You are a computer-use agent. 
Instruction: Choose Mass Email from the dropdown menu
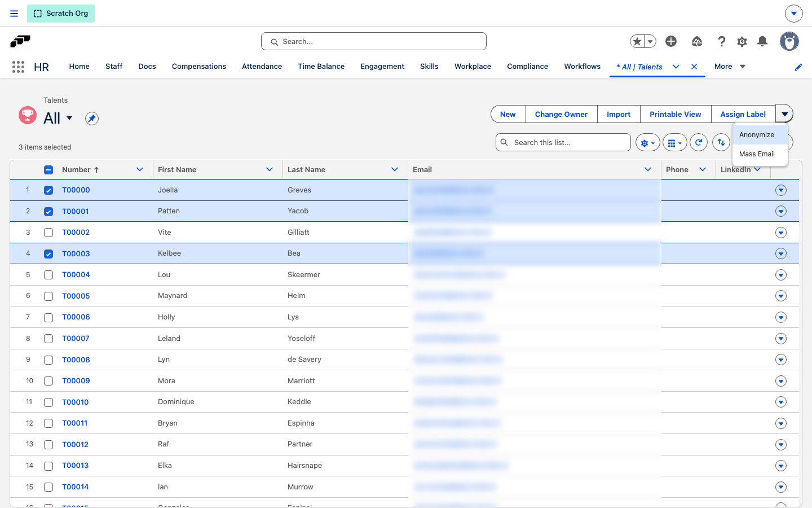pyautogui.click(x=760, y=154)
